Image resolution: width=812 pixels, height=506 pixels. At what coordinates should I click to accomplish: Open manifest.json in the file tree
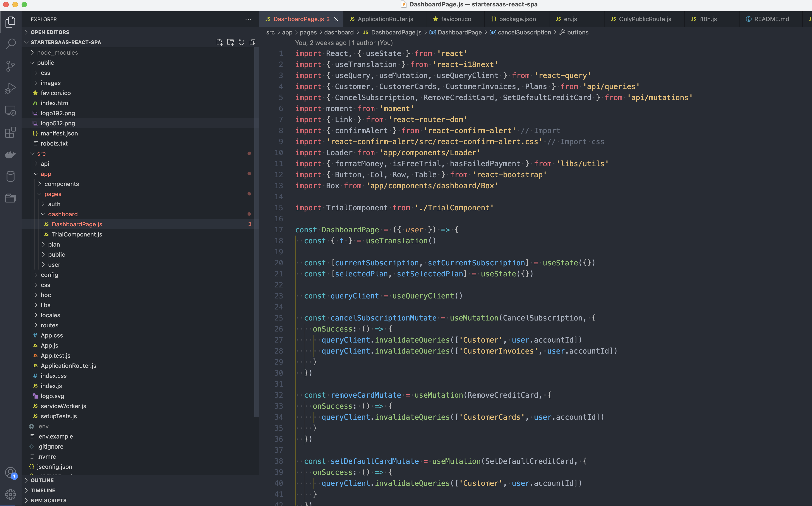(138, 133)
